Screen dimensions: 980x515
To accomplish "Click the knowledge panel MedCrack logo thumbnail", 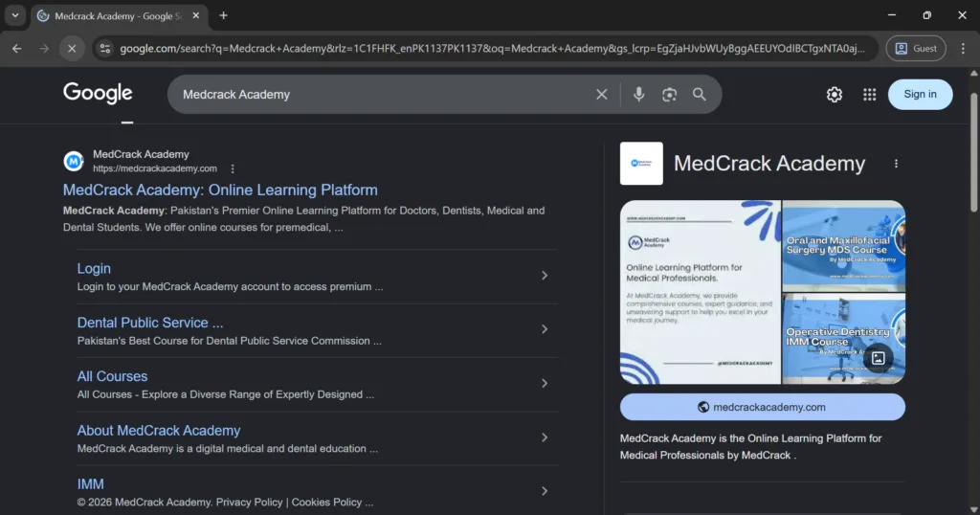I will coord(641,163).
